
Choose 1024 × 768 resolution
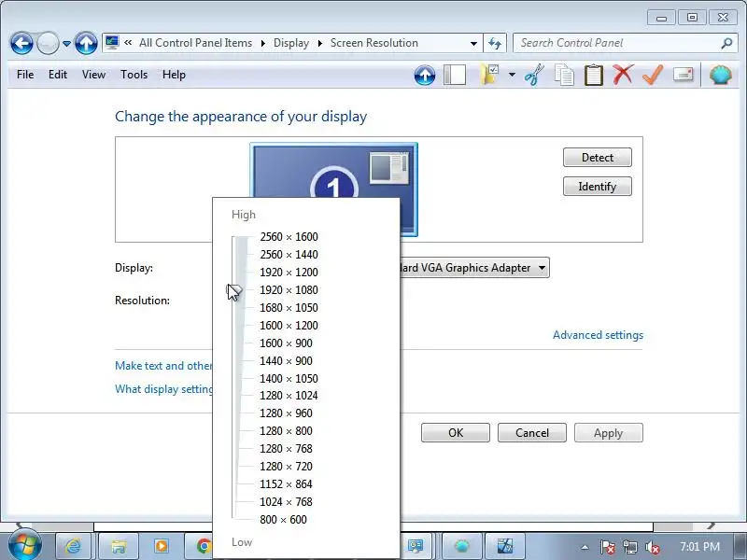pos(286,501)
